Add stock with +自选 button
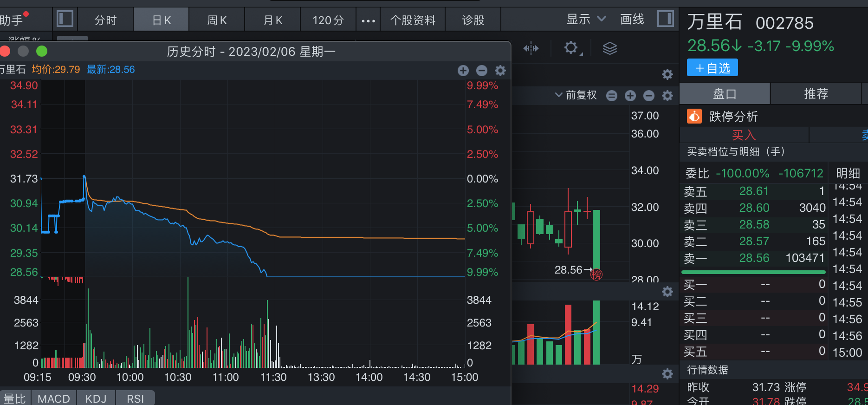Viewport: 868px width, 405px height. [713, 68]
